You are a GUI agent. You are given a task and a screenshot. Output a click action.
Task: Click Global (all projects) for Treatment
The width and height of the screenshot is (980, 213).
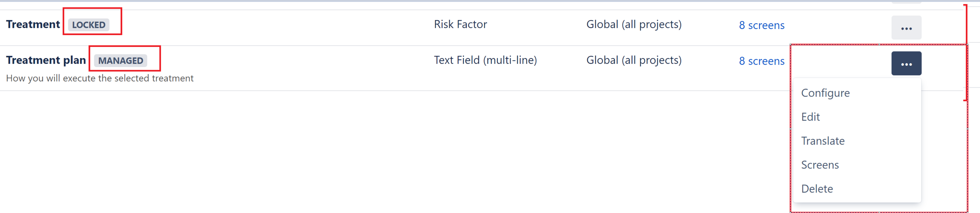634,24
